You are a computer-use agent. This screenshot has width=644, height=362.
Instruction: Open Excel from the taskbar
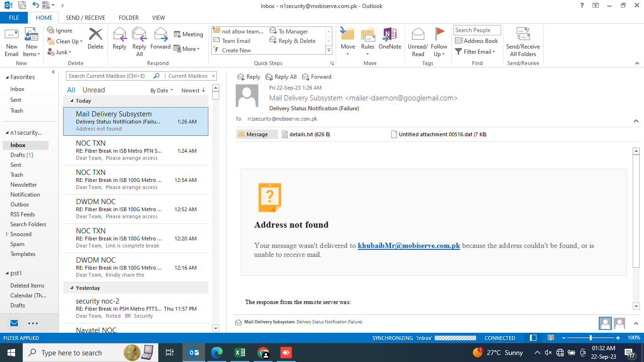(239, 353)
